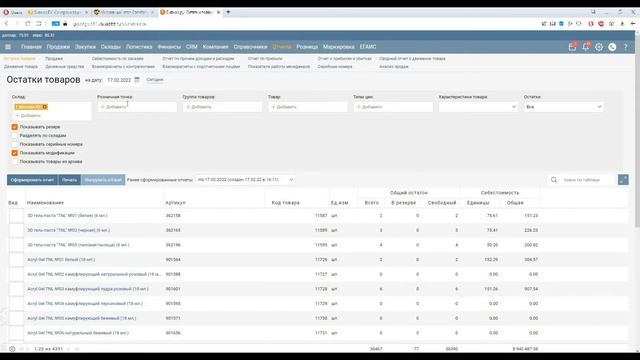Open Серийные номера report link

pos(335,67)
